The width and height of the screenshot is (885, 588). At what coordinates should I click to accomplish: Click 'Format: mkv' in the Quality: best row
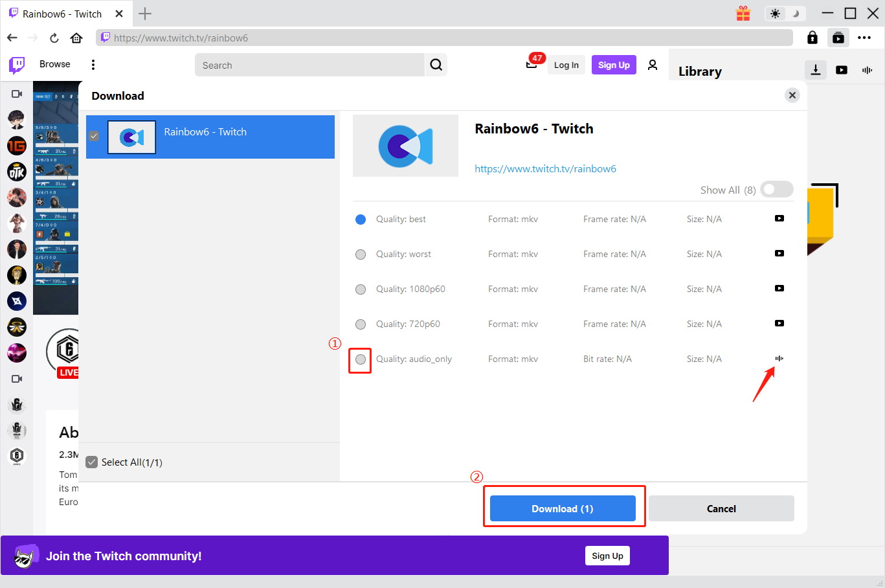513,219
